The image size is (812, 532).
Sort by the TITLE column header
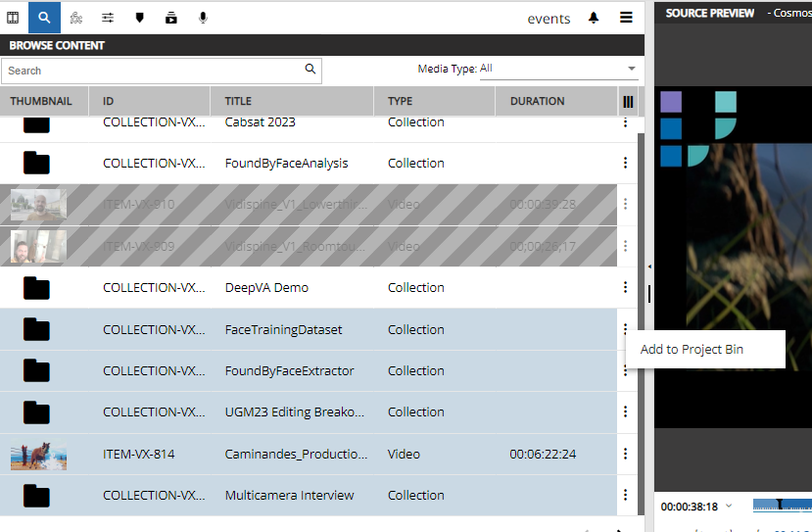[238, 101]
